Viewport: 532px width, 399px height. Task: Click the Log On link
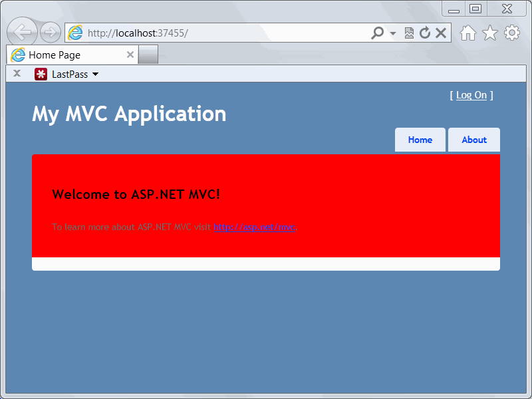pyautogui.click(x=471, y=95)
